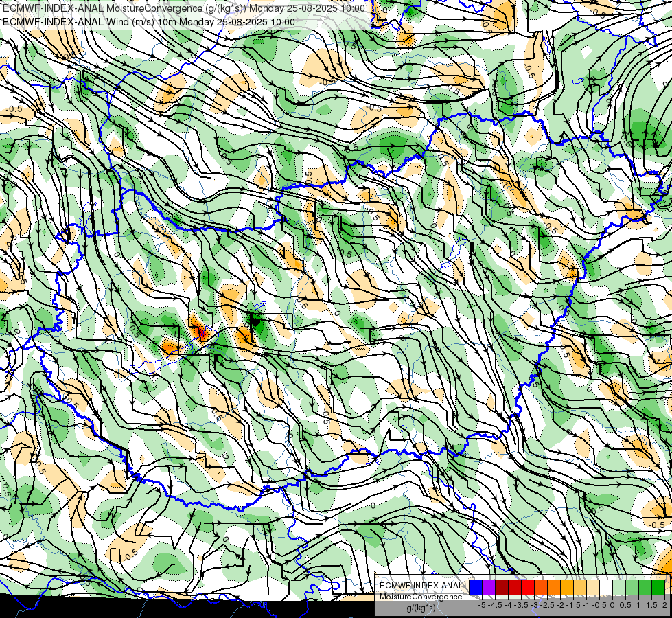The image size is (672, 618).
Task: Click the legend tick label -3.5
Action: tap(521, 605)
